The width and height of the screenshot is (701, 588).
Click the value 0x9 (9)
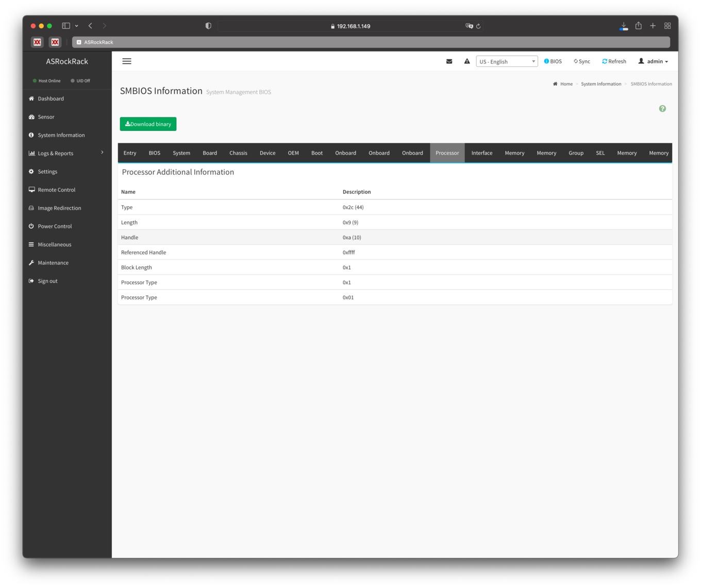(350, 223)
